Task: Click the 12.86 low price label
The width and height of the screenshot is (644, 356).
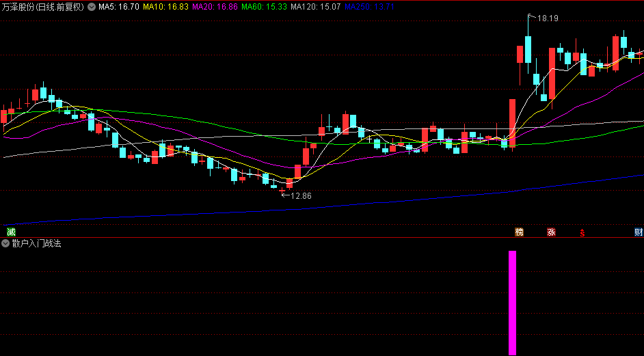Action: tap(301, 196)
